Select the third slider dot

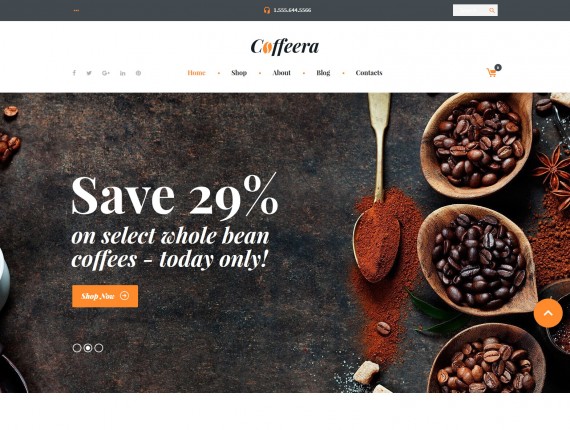coord(99,348)
